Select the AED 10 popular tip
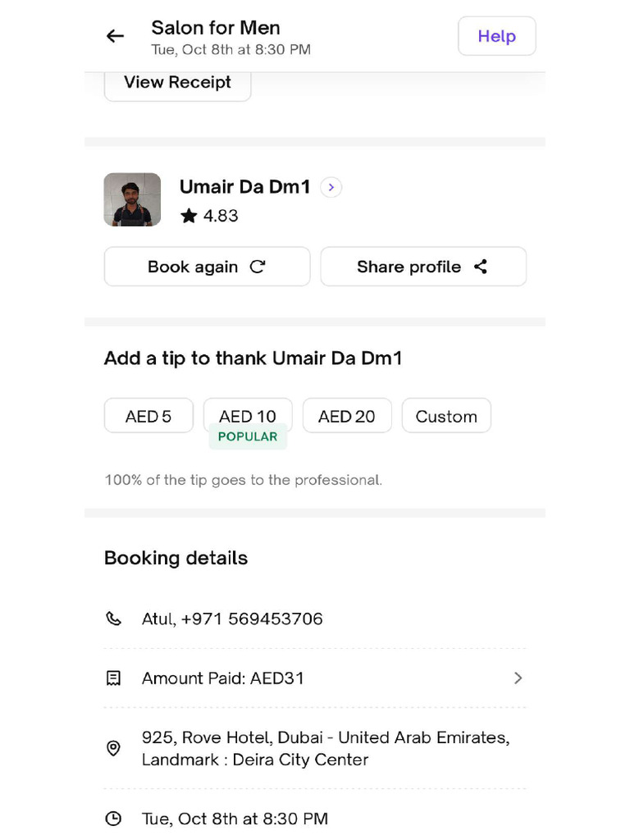 248,416
